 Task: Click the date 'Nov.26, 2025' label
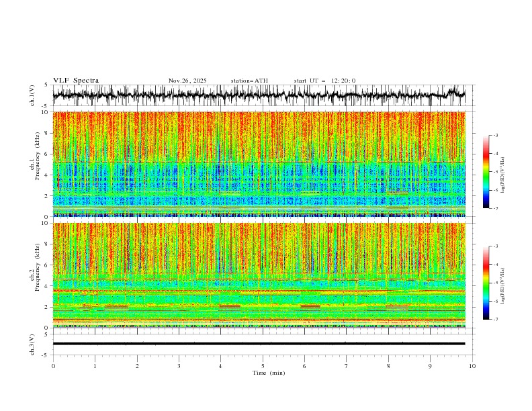[x=187, y=81]
